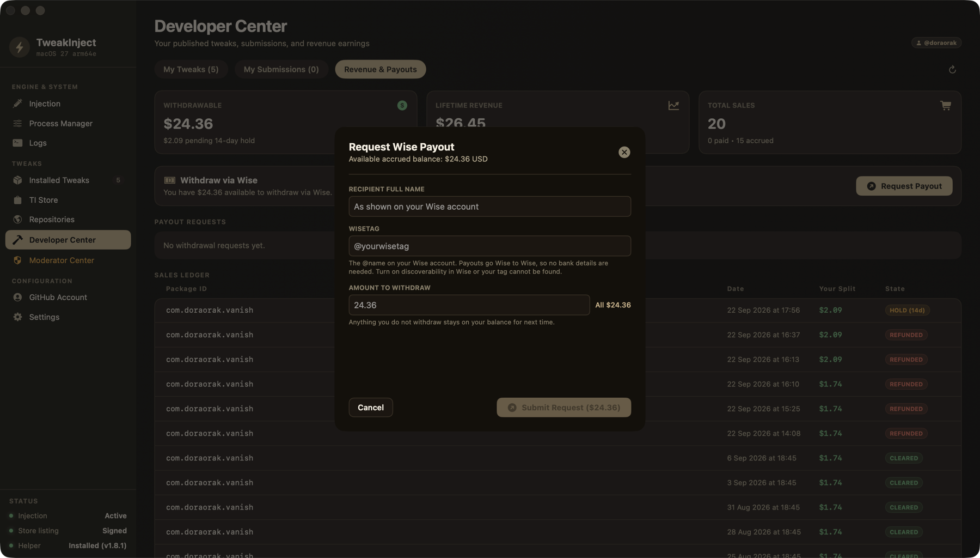Image resolution: width=980 pixels, height=558 pixels.
Task: Click the Moderator Center shield icon
Action: pyautogui.click(x=17, y=260)
